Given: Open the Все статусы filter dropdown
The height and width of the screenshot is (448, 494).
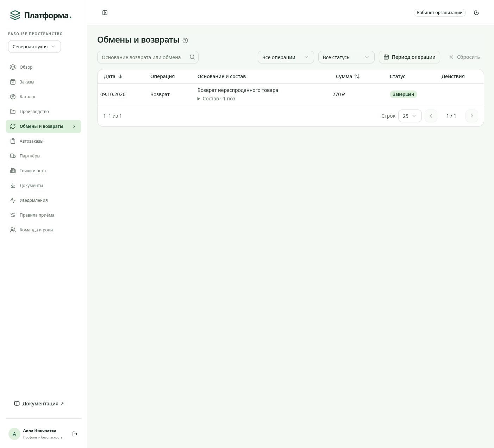Looking at the screenshot, I should tap(346, 57).
